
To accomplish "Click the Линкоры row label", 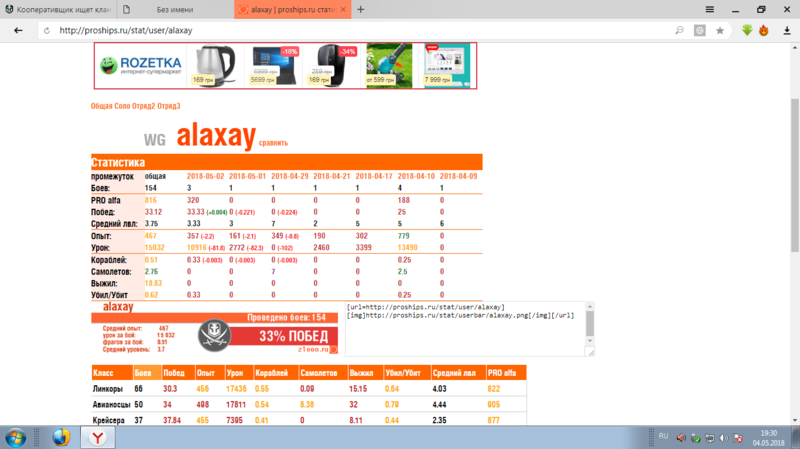I will pyautogui.click(x=108, y=389).
